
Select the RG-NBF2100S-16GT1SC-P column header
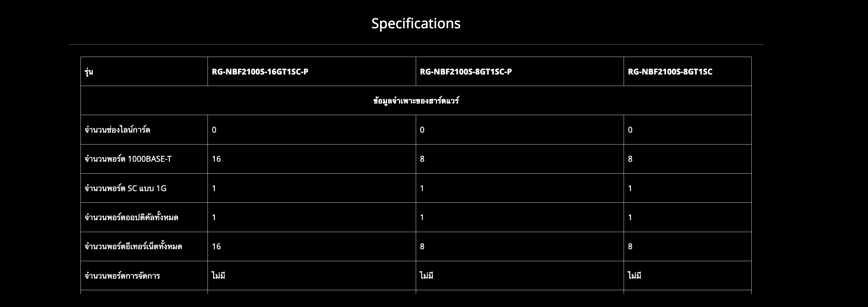click(x=260, y=72)
